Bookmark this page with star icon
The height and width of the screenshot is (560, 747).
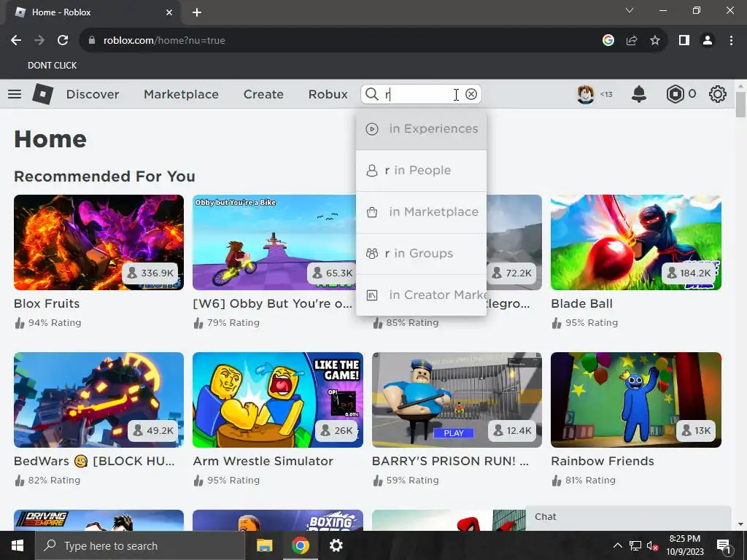point(655,41)
